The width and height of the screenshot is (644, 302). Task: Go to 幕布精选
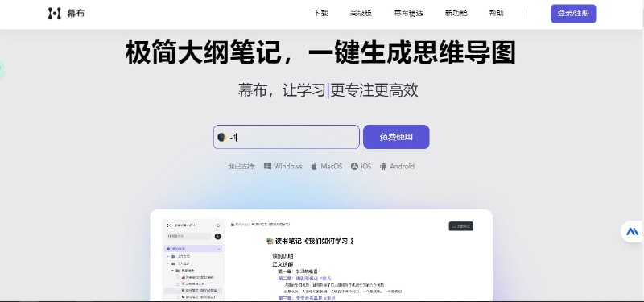pos(408,13)
